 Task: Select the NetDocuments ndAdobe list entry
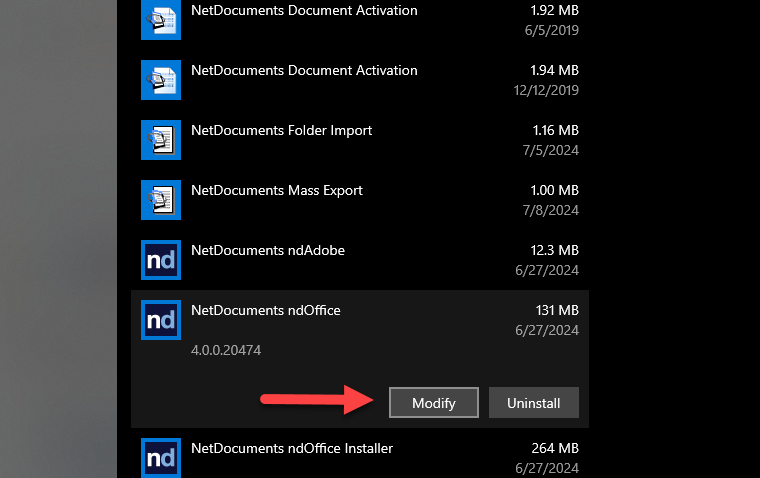(360, 260)
